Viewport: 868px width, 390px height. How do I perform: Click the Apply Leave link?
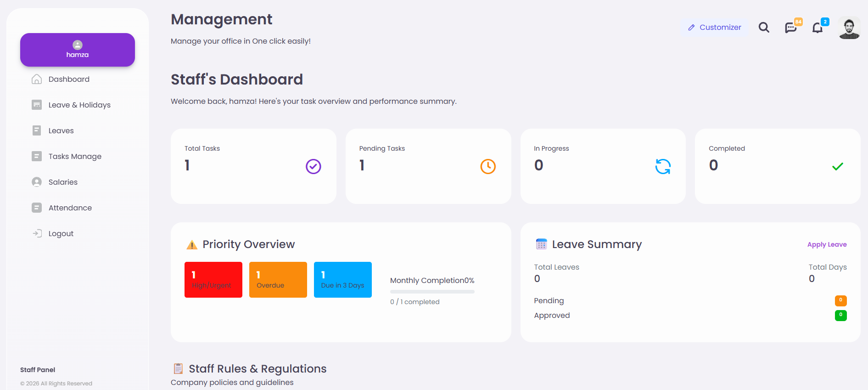point(827,244)
